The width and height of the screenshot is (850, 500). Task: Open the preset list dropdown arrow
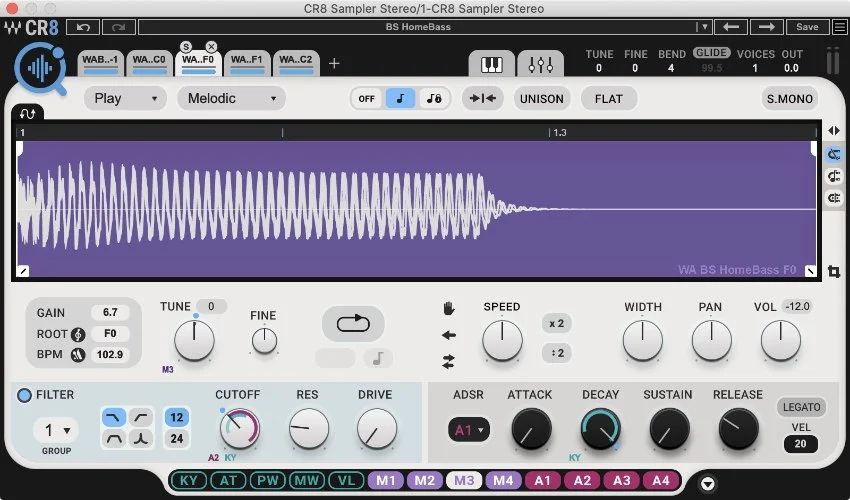(x=704, y=27)
